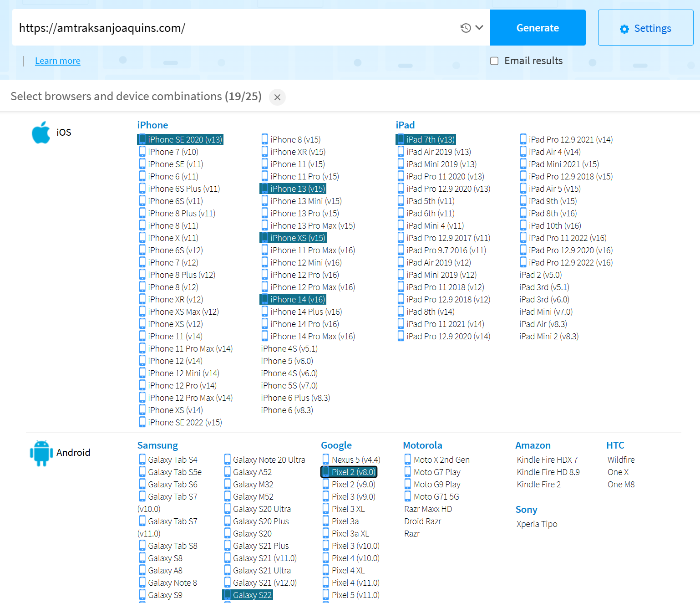The height and width of the screenshot is (603, 700).
Task: Select Moto G71 5G
Action: point(431,496)
